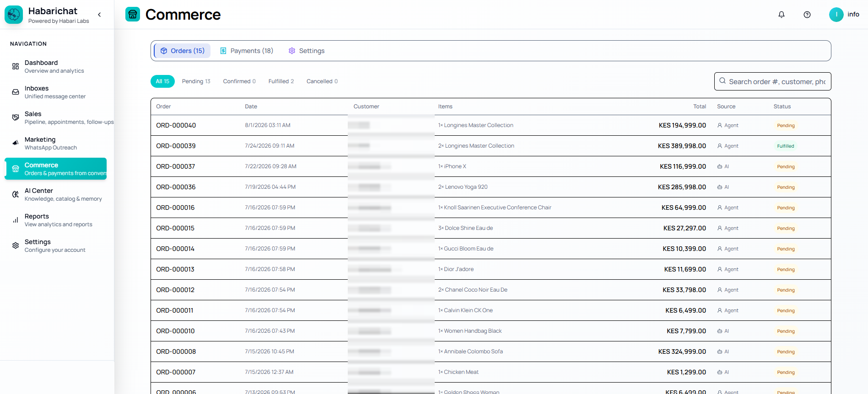Click the Customer column header
This screenshot has width=868, height=394.
point(366,106)
